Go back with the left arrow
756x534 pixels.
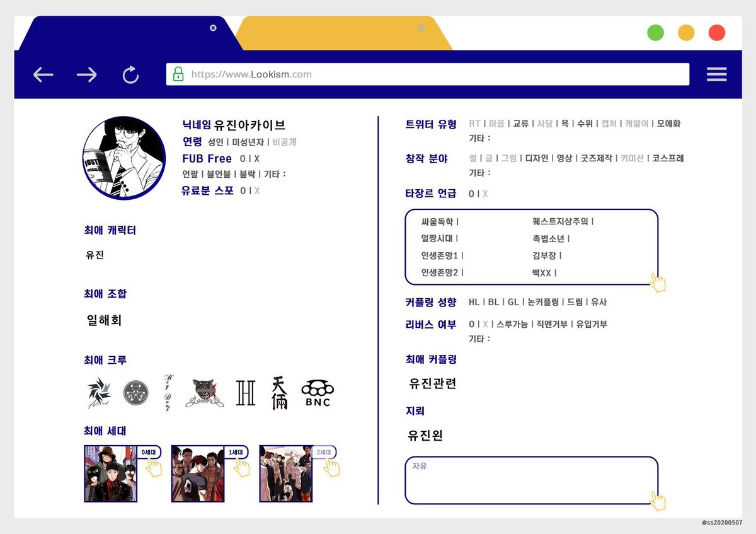pos(43,75)
